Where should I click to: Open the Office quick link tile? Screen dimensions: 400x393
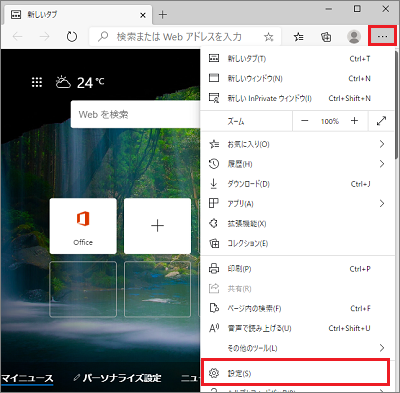(x=83, y=226)
